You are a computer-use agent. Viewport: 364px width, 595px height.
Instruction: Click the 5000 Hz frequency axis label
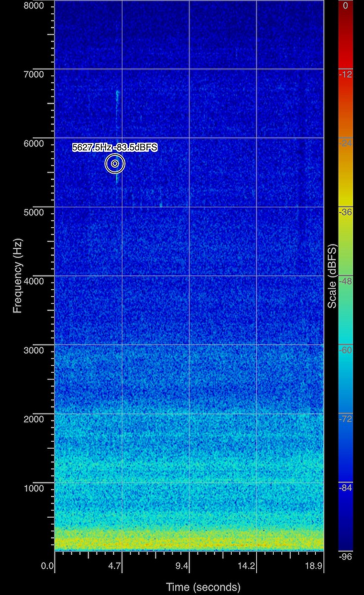pyautogui.click(x=33, y=213)
